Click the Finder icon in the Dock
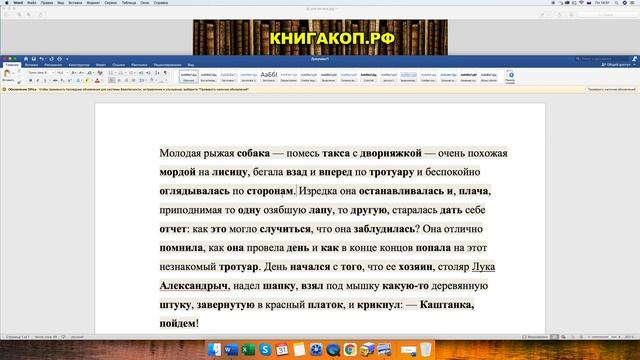The image size is (640, 360). coord(214,350)
